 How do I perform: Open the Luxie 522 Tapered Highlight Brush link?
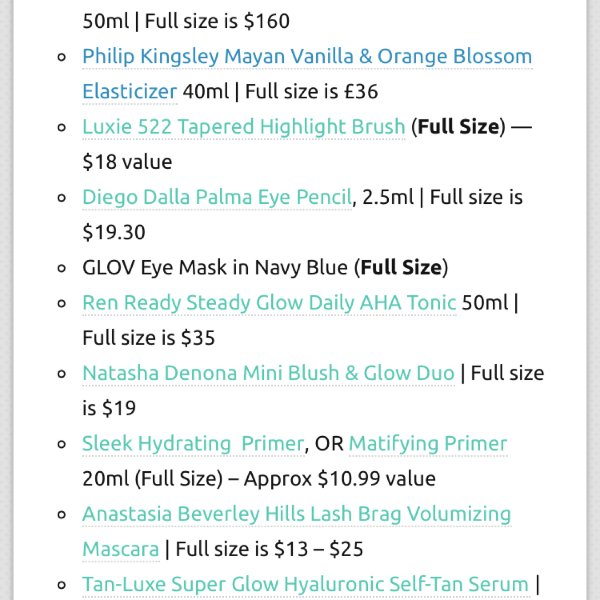(243, 127)
